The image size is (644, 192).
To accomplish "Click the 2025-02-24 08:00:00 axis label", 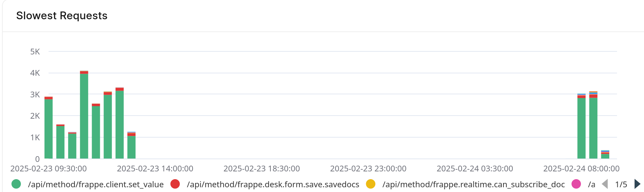I will point(581,169).
